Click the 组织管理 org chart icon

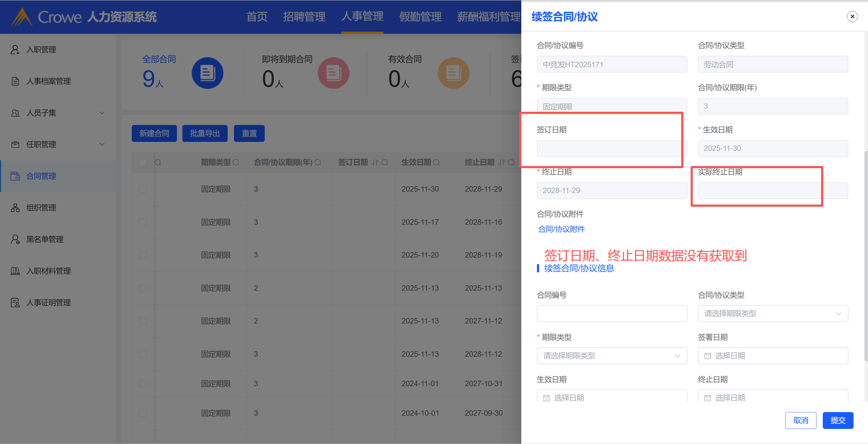click(x=15, y=208)
